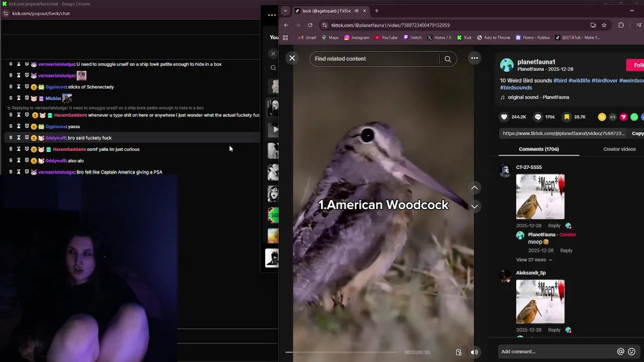Open Add to Throne bookmark
Viewport: 644px width, 362px height.
point(494,37)
